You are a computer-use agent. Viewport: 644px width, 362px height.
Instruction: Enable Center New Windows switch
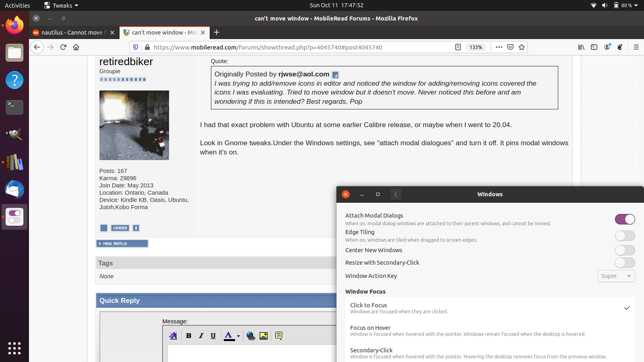tap(625, 250)
